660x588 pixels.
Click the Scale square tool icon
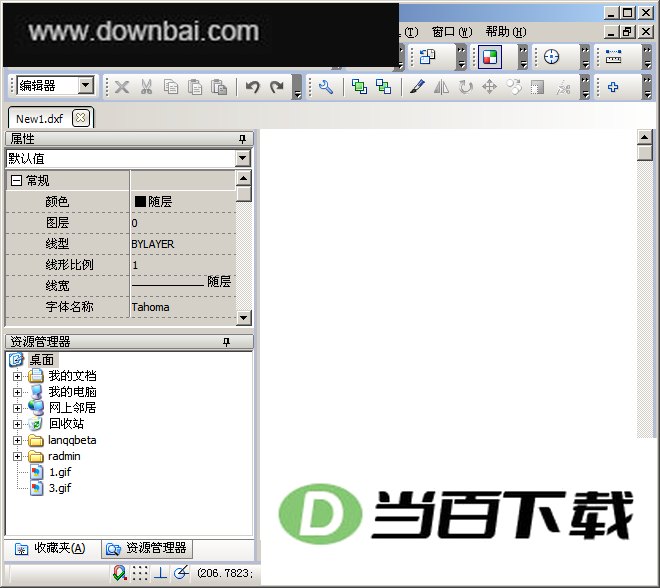538,87
